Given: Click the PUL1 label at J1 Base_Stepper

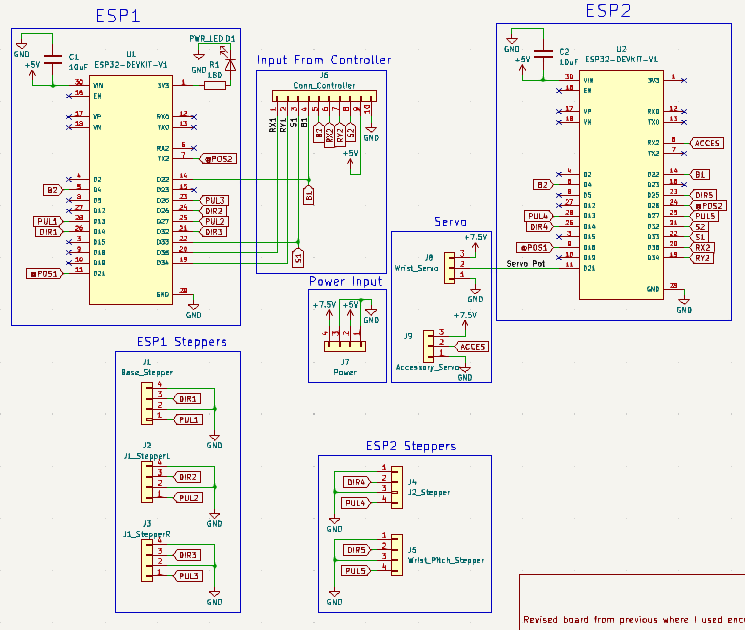Looking at the screenshot, I should pyautogui.click(x=188, y=420).
